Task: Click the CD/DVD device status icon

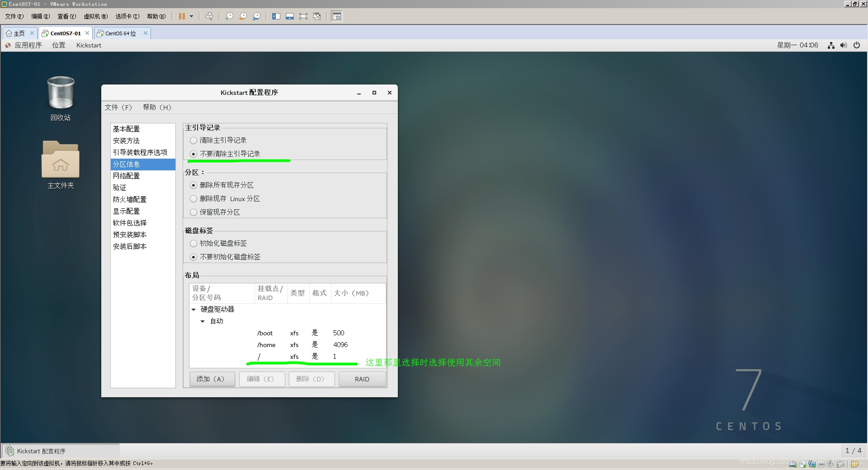Action: [x=802, y=464]
